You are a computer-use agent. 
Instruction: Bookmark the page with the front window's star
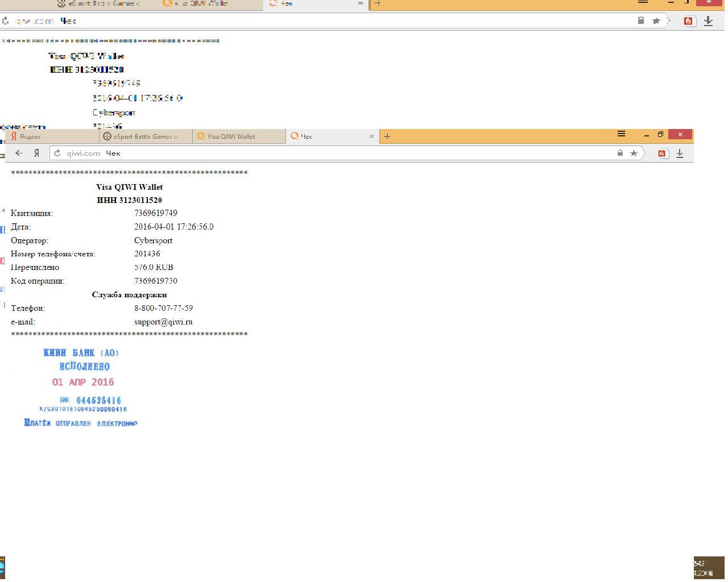[x=634, y=153]
